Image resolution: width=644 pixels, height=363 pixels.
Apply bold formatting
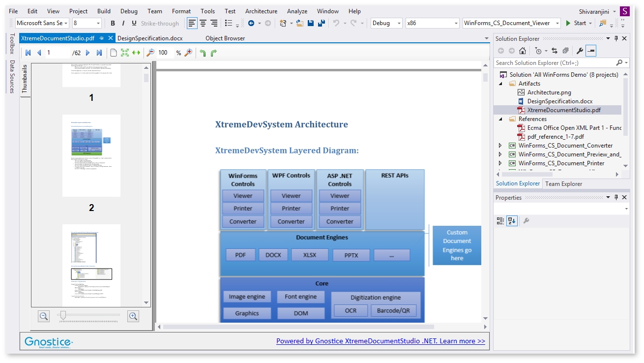(113, 23)
